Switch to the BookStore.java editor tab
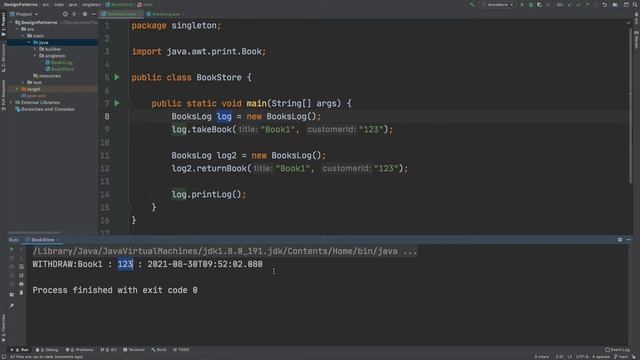This screenshot has height=360, width=640. pyautogui.click(x=120, y=14)
